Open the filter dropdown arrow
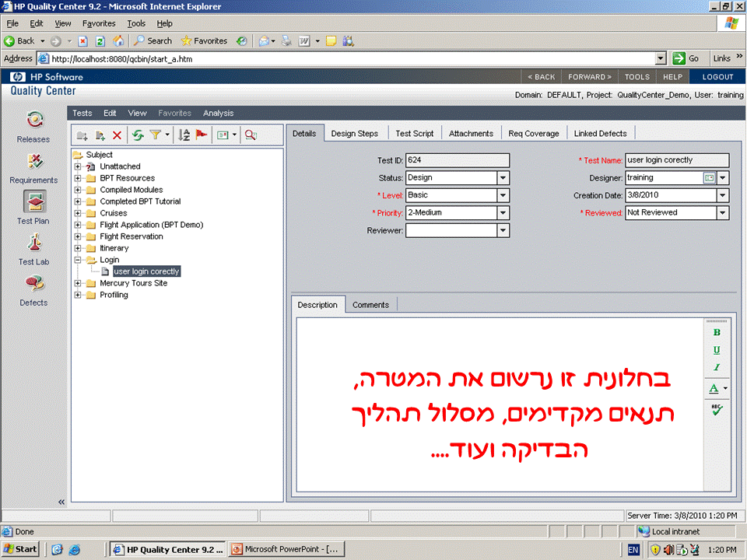747x560 pixels. 167,135
